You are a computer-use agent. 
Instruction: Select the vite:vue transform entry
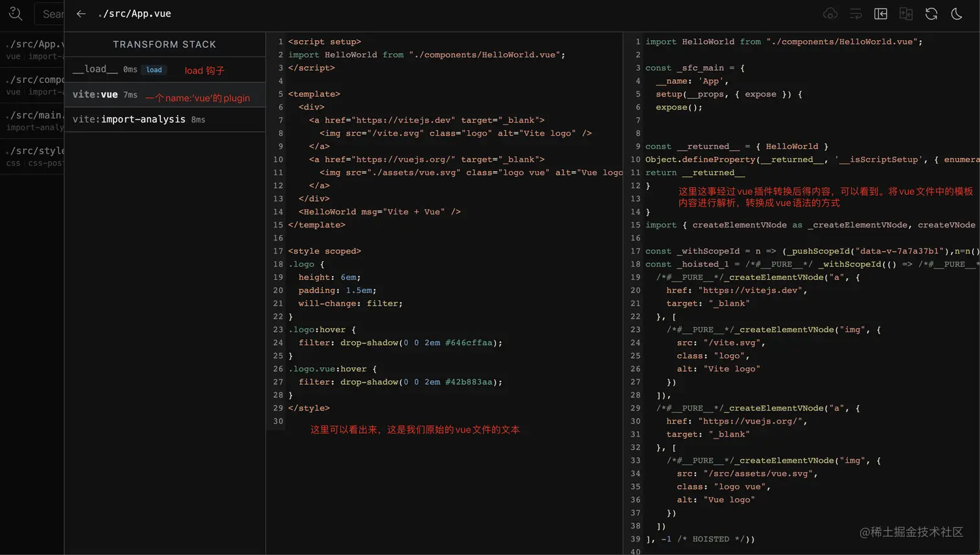pyautogui.click(x=165, y=95)
